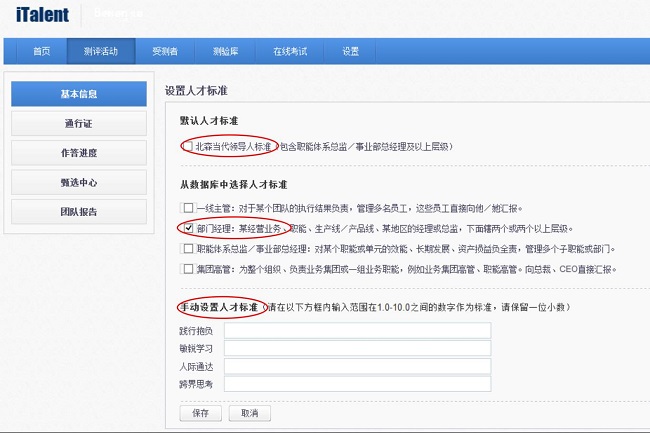This screenshot has height=433, width=650.
Task: Open the 首页 navigation tab
Action: coord(41,51)
